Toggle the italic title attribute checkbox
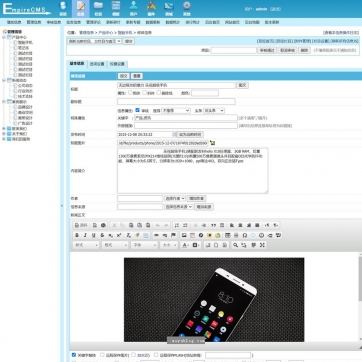This screenshot has width=362, height=362. coord(144,93)
